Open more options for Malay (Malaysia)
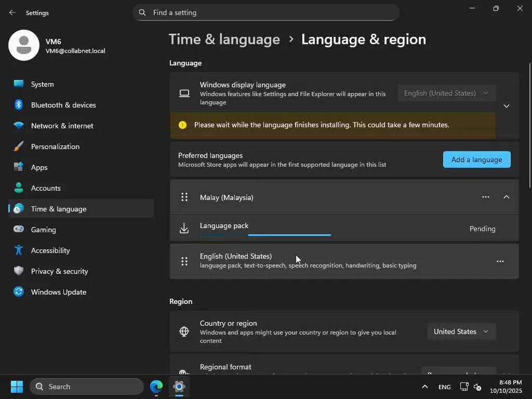532x399 pixels. tap(486, 197)
